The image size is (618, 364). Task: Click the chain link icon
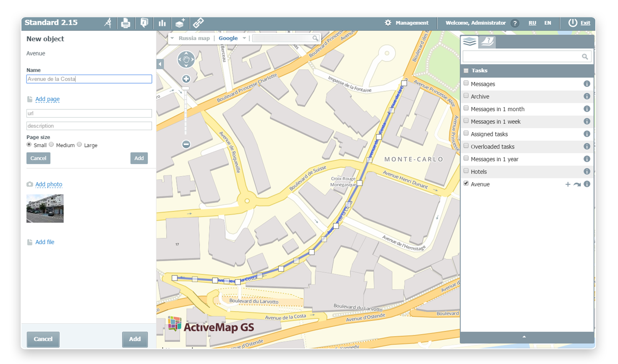tap(198, 23)
